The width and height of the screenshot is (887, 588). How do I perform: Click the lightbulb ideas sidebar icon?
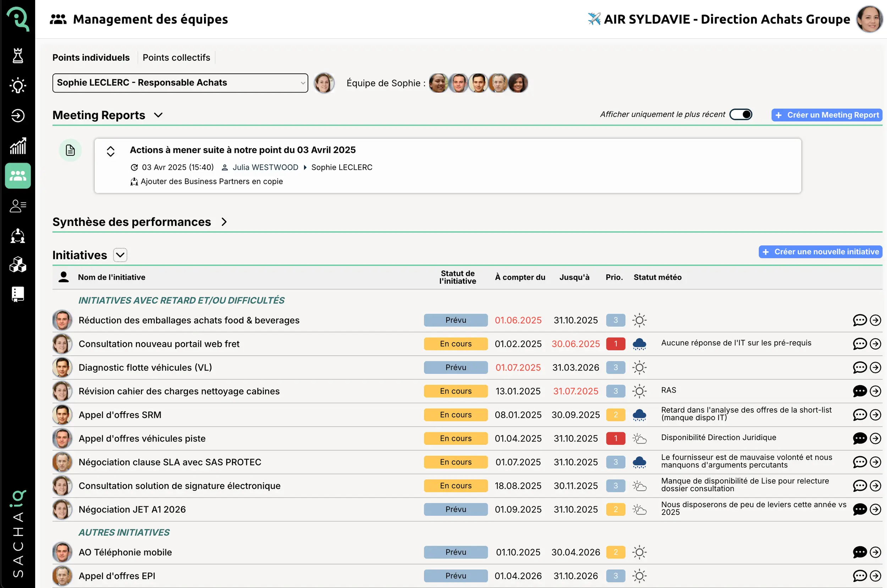coord(18,85)
